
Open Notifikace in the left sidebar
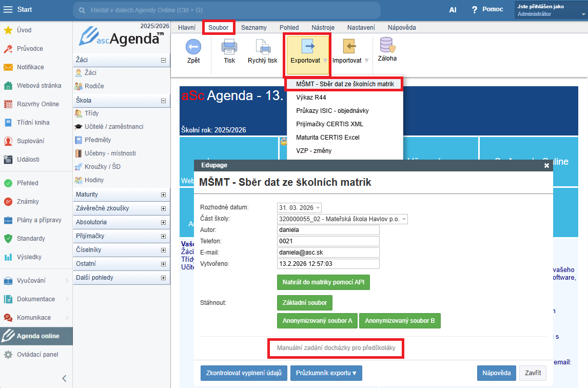[x=30, y=67]
